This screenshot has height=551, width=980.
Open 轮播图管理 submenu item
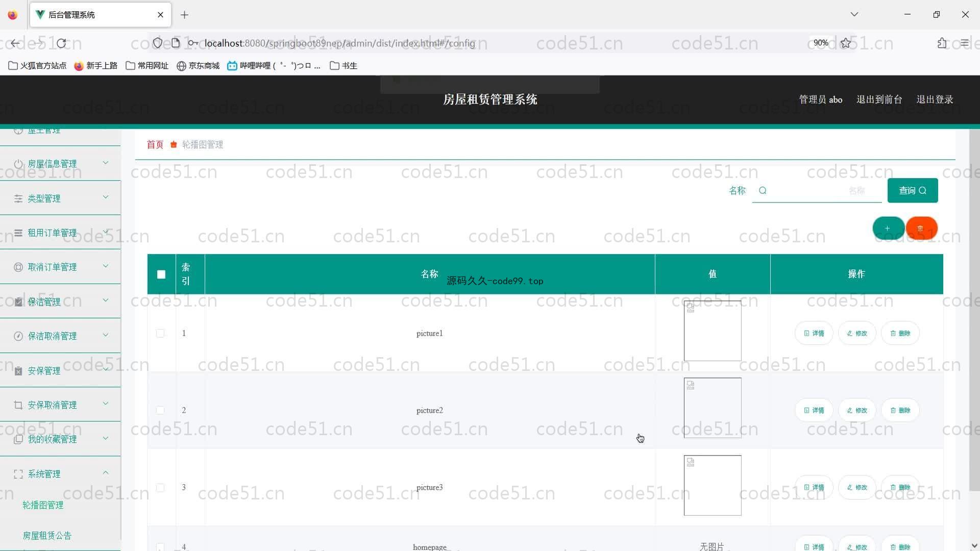[x=43, y=505]
